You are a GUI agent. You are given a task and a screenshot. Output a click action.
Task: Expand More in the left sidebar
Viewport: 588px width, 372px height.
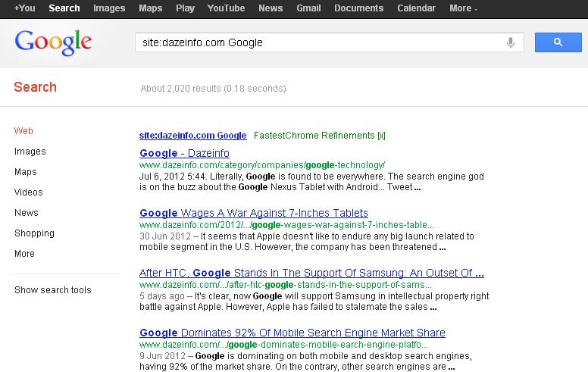[24, 254]
